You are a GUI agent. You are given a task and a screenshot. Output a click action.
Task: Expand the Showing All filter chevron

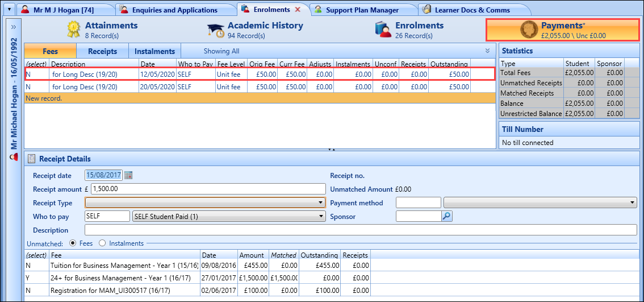pyautogui.click(x=487, y=51)
